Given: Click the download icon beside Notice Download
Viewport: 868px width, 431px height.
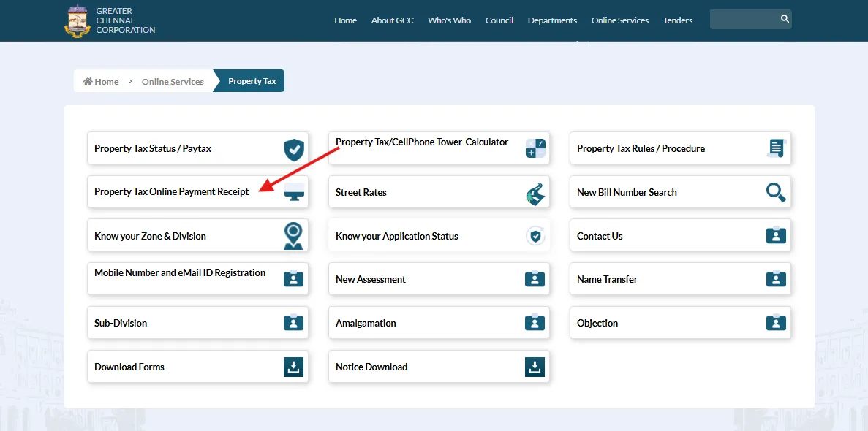Looking at the screenshot, I should point(535,367).
